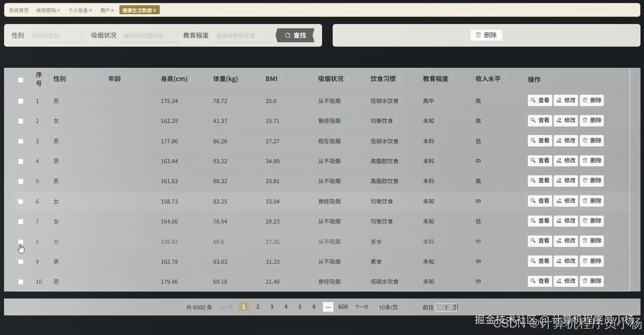Sort by the 饮食习惯 column arrows
The width and height of the screenshot is (644, 335).
coord(400,79)
